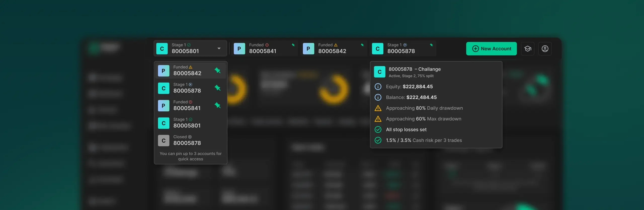Click the warning triangle on pinned tab 80005842
Screen dimensions: 644x210
click(x=336, y=45)
